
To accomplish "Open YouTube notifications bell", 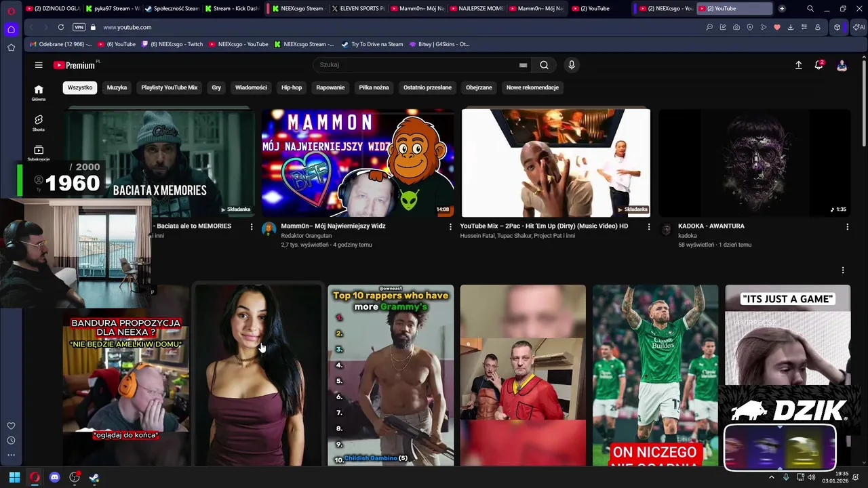I will [x=819, y=65].
